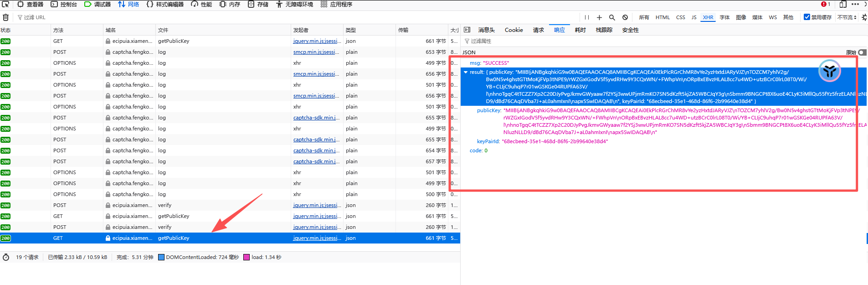The width and height of the screenshot is (868, 285).
Task: Filter requests by JS
Action: tap(694, 17)
